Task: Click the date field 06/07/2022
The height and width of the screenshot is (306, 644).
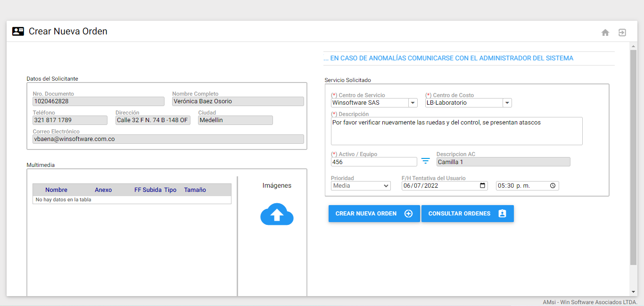Action: 445,186
